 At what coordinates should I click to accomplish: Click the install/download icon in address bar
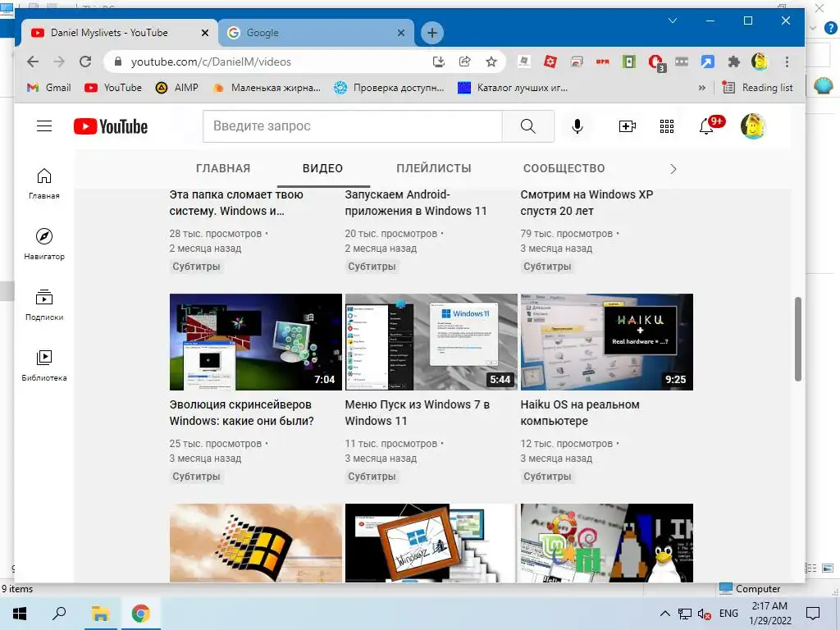click(x=438, y=62)
